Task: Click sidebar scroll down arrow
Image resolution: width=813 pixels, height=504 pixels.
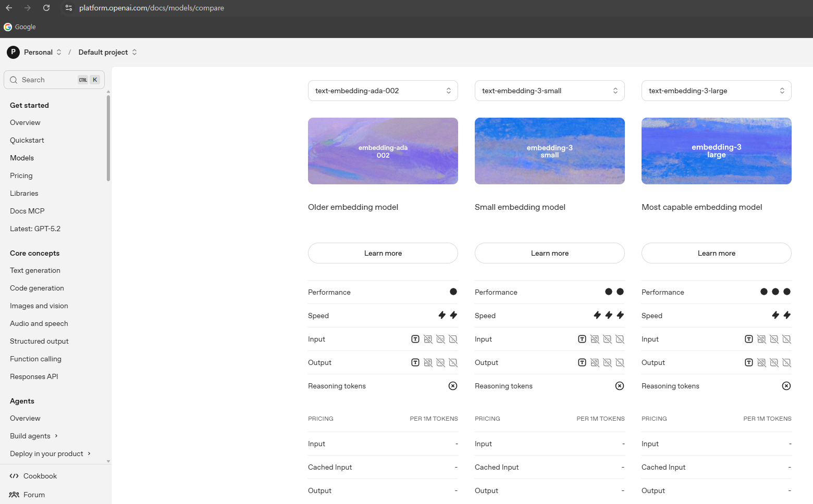Action: [x=108, y=461]
